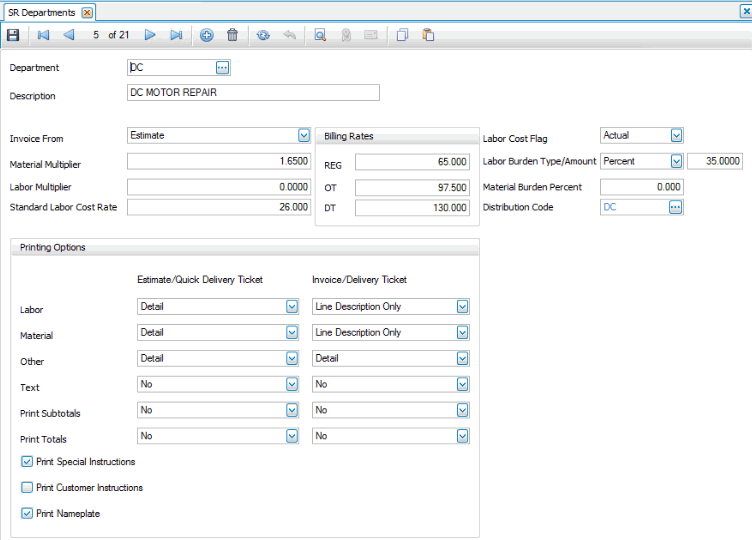Toggle the Print Nameplate checkbox

coord(27,514)
